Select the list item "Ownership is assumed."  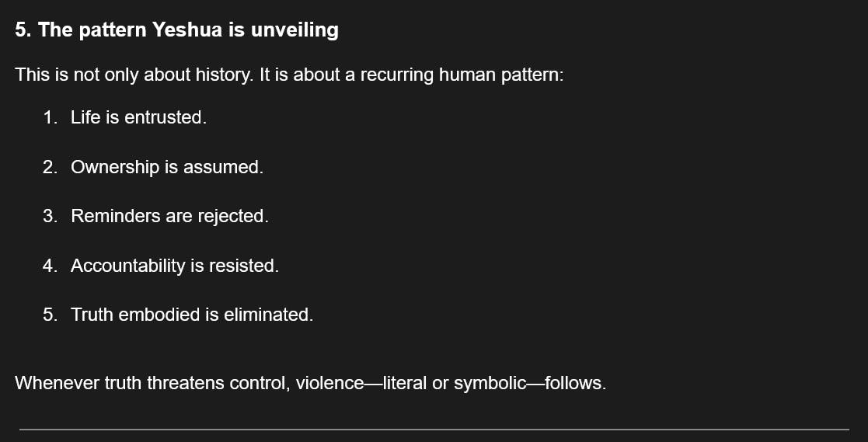(166, 167)
